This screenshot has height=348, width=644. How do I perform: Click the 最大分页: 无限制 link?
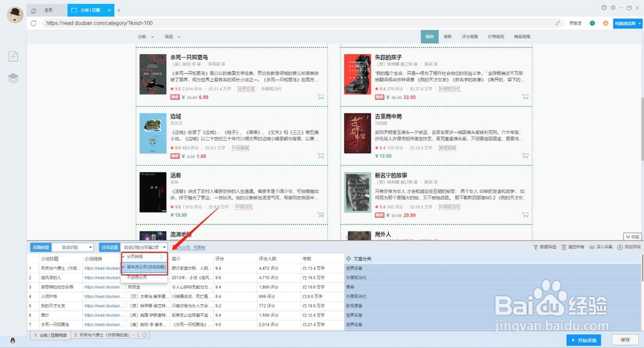191,248
